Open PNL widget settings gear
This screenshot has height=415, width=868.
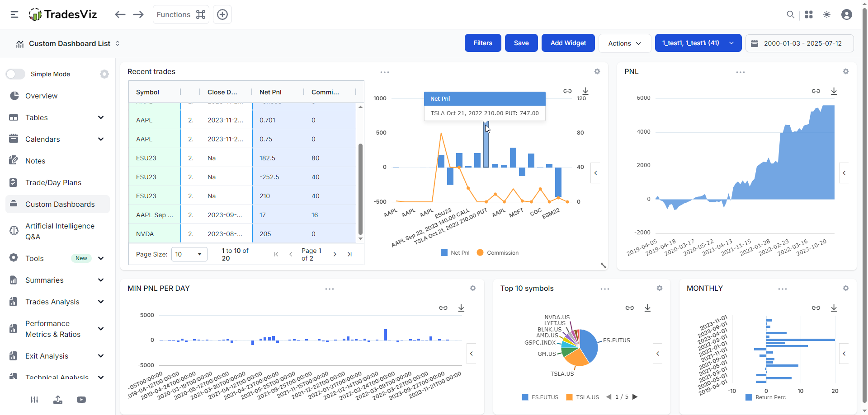(x=846, y=71)
